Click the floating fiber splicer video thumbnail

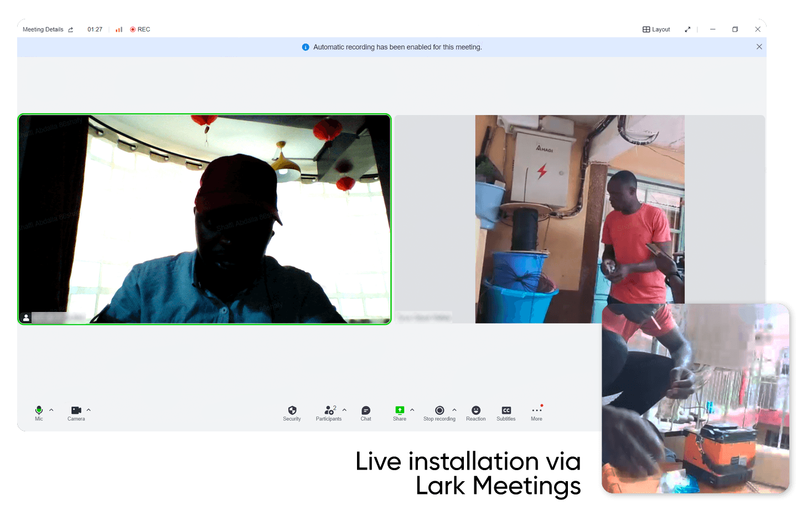coord(696,398)
